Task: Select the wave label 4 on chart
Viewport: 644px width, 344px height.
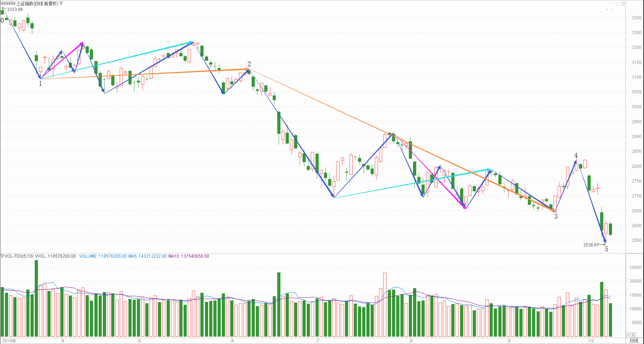Action: coord(576,156)
